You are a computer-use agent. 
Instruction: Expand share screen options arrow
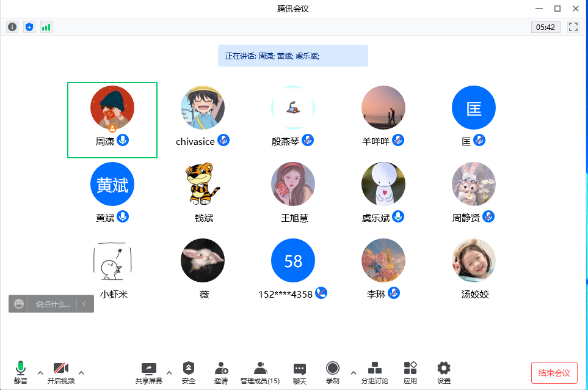click(169, 373)
